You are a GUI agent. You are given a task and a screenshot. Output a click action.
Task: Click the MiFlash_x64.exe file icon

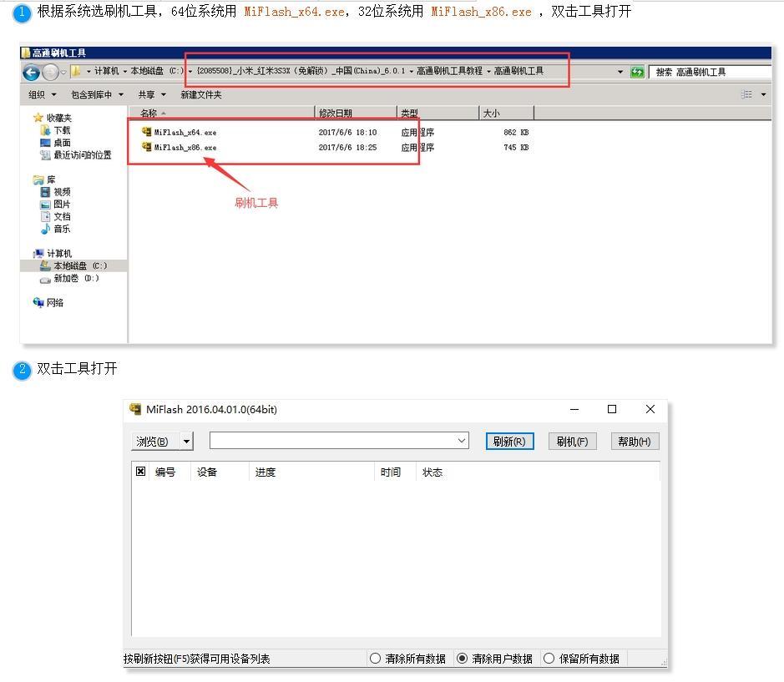[x=147, y=132]
